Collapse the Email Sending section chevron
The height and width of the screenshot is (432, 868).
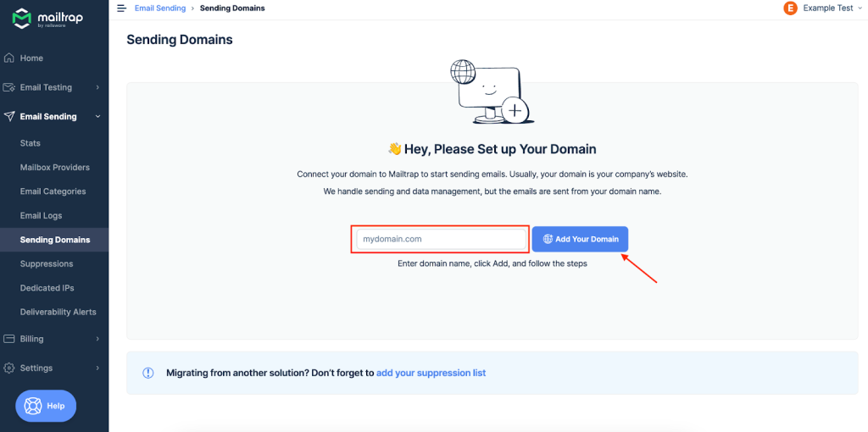click(x=97, y=117)
